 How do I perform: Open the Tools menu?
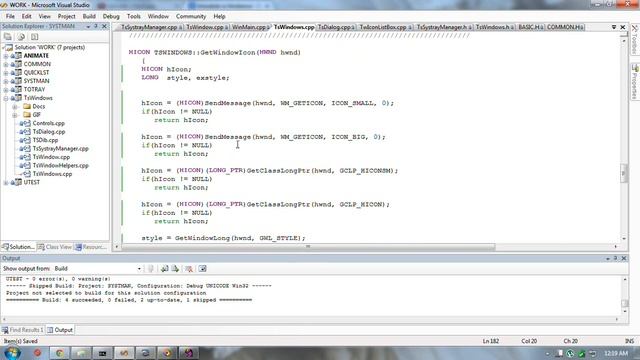pyautogui.click(x=133, y=16)
